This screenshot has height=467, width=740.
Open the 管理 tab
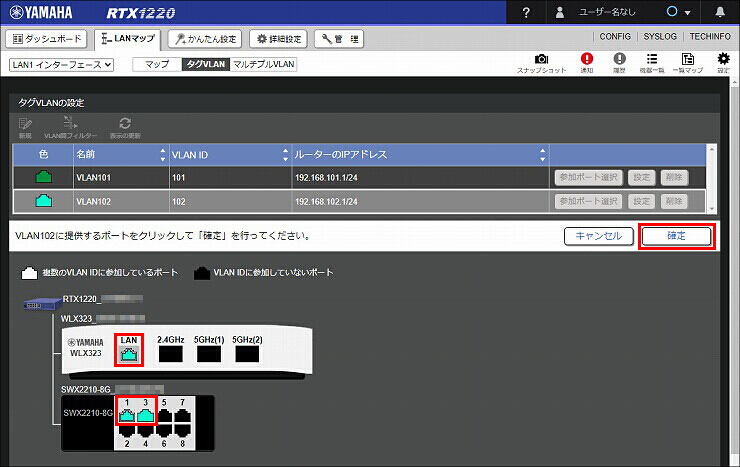pos(339,39)
